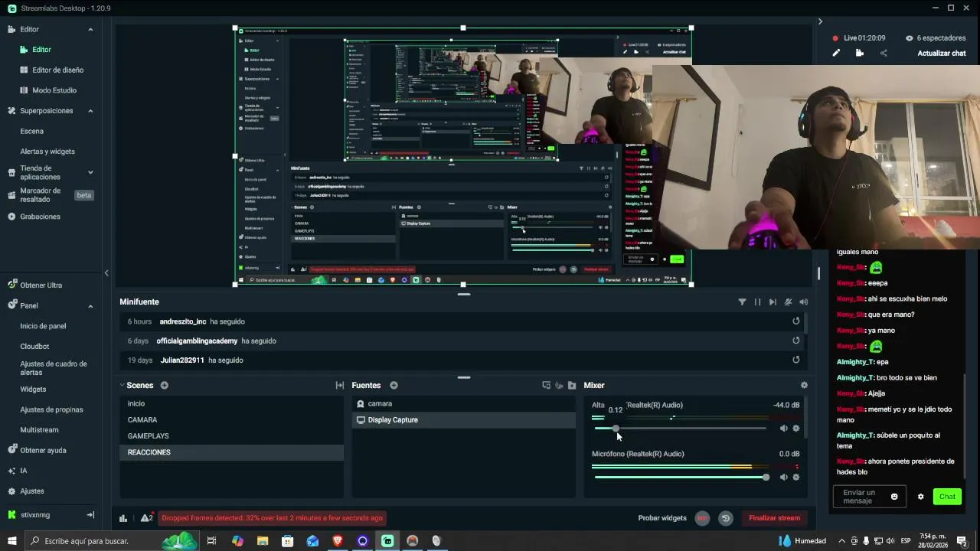Collapse the Panel sidebar section

[x=90, y=306]
